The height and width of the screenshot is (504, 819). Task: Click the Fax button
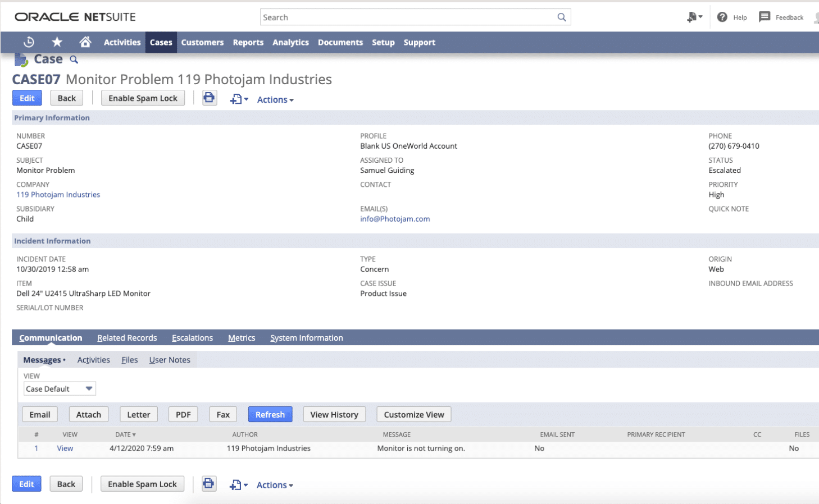coord(223,414)
